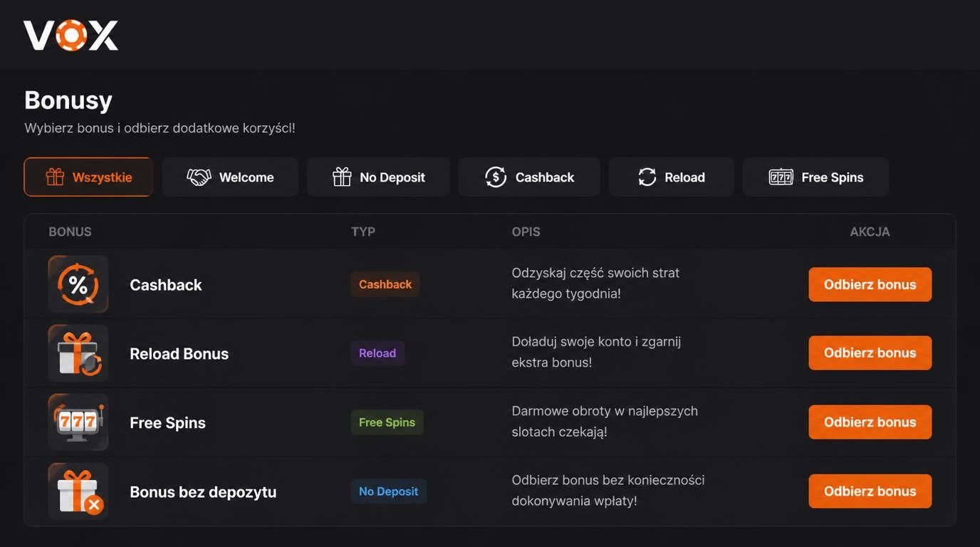Open the No Deposit filter tab
Screen dimensions: 980x547
click(x=378, y=177)
